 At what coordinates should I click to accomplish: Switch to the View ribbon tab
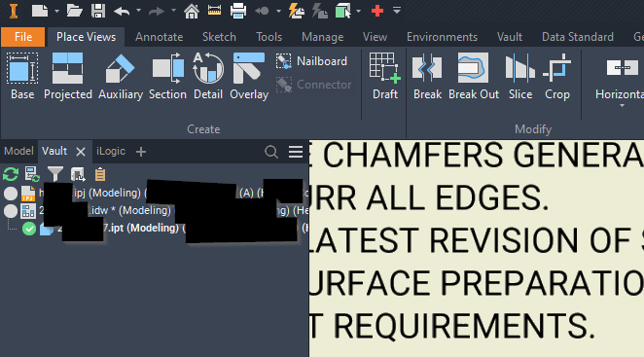point(375,37)
